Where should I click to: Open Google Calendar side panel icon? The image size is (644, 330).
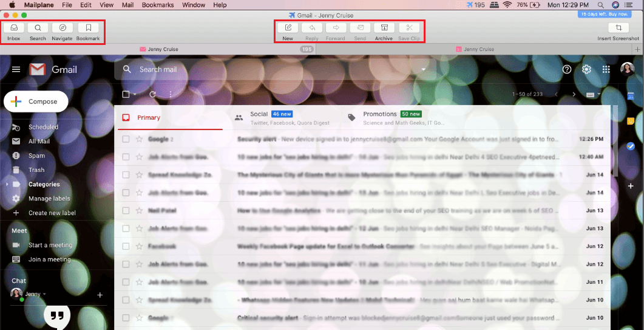click(631, 96)
